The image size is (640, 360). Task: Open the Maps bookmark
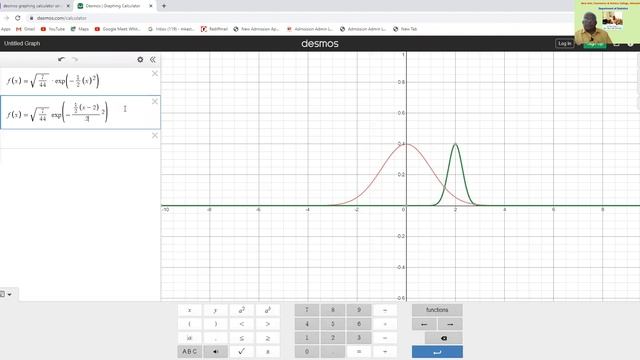[x=80, y=29]
